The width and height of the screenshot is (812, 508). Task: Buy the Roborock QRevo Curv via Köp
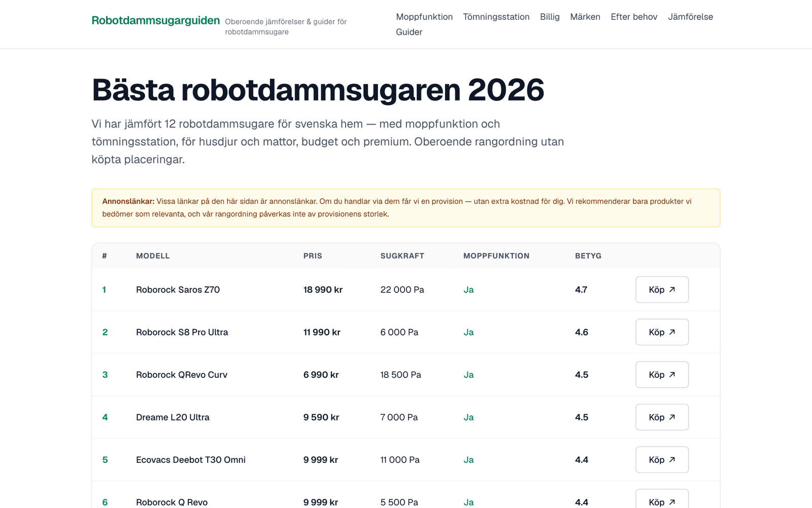point(662,374)
